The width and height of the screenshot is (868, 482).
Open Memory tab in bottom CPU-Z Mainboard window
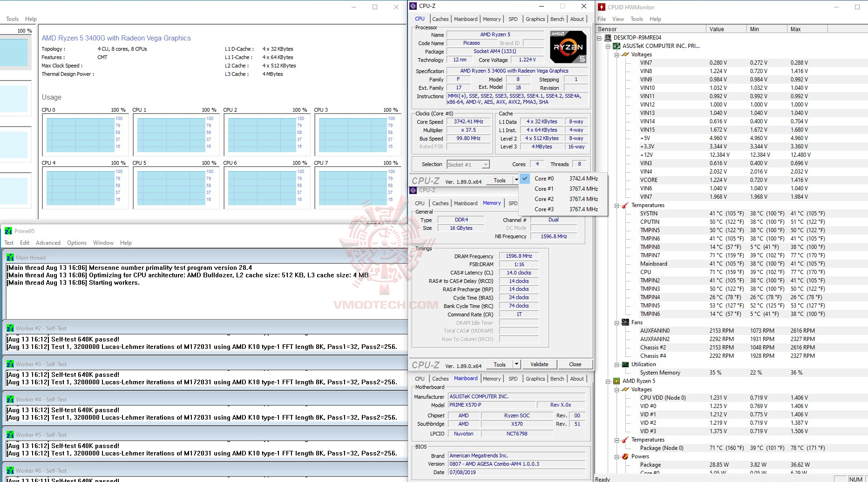(492, 379)
